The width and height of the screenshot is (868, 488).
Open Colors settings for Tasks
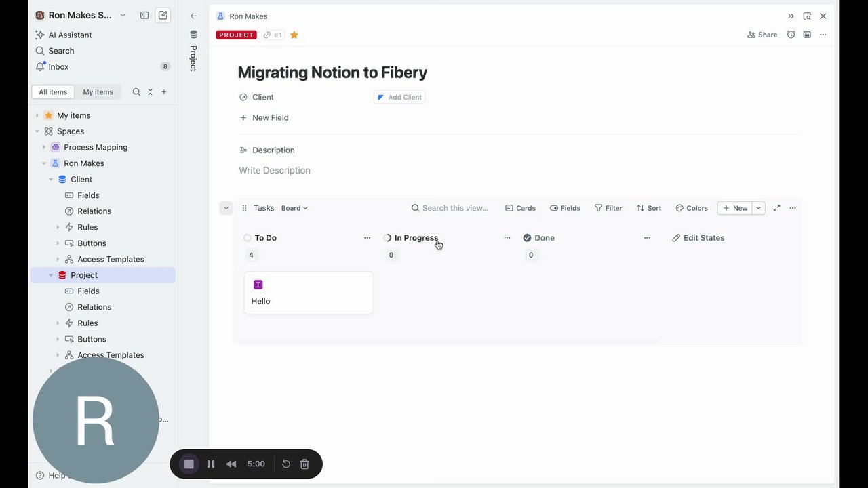[x=692, y=208]
